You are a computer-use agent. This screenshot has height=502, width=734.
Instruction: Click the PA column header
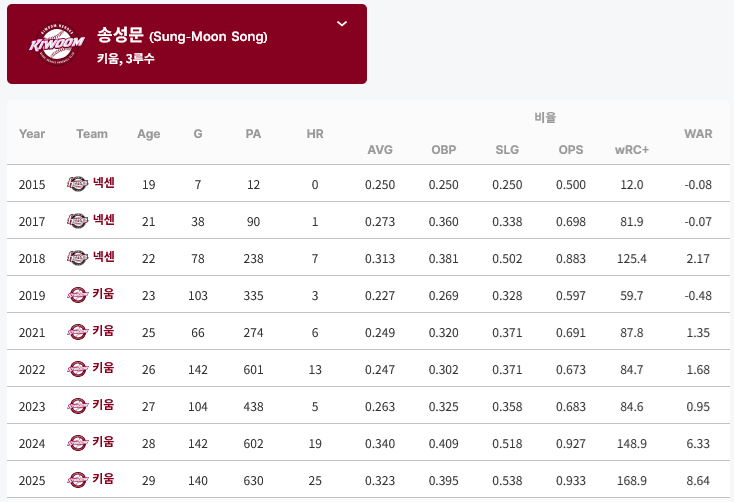(x=253, y=134)
